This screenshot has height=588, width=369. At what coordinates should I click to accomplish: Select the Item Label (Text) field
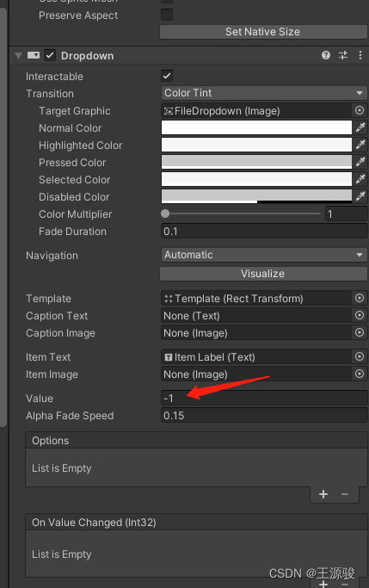[x=256, y=357]
